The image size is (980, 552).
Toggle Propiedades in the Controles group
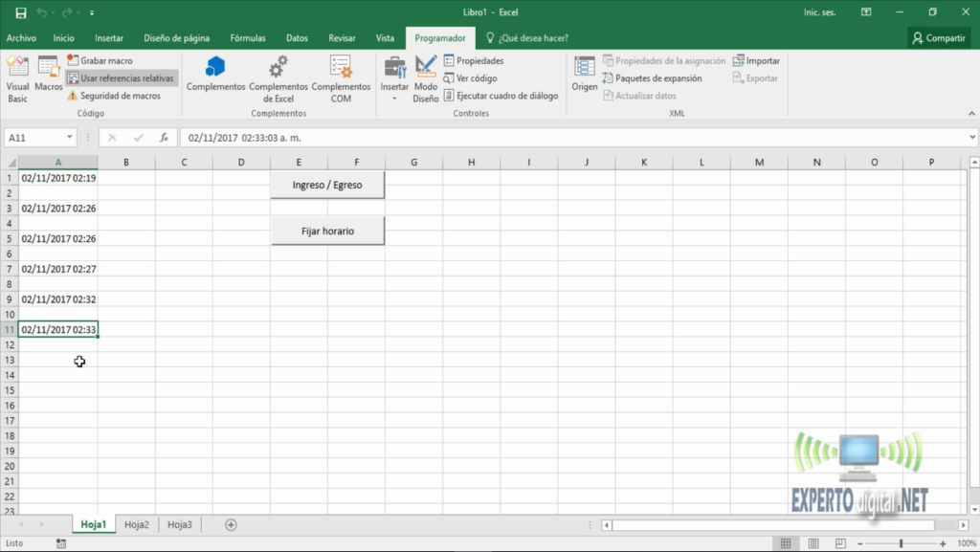pyautogui.click(x=476, y=59)
